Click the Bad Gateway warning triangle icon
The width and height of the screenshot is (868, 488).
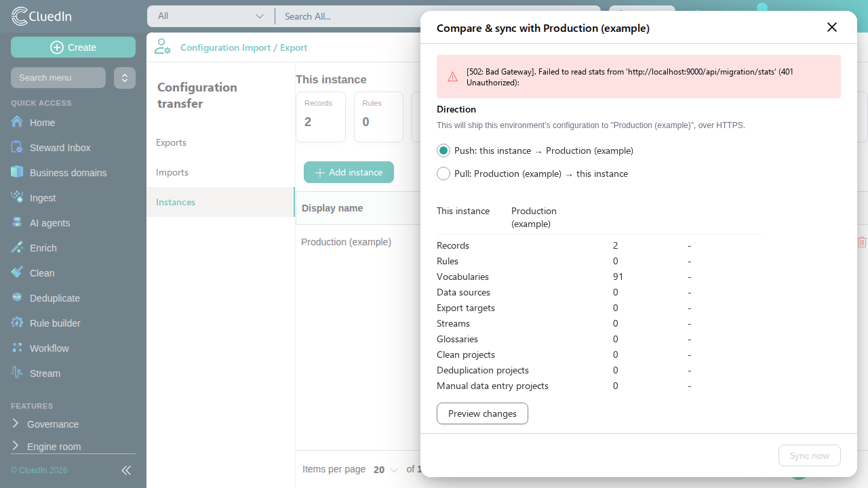point(453,77)
